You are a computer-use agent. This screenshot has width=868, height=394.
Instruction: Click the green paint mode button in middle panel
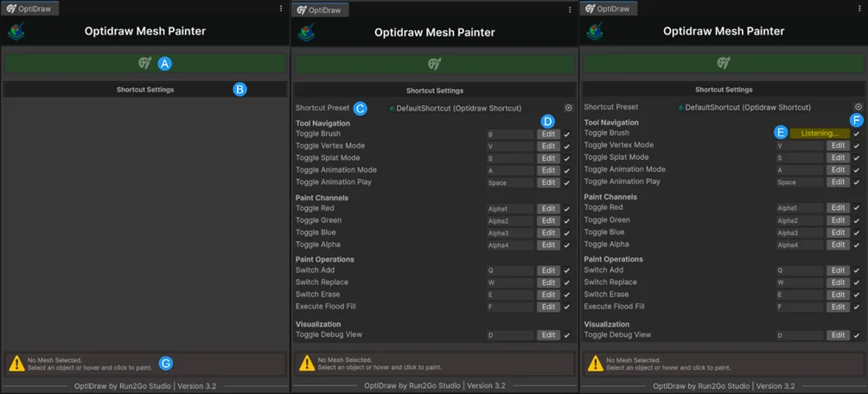pos(435,64)
